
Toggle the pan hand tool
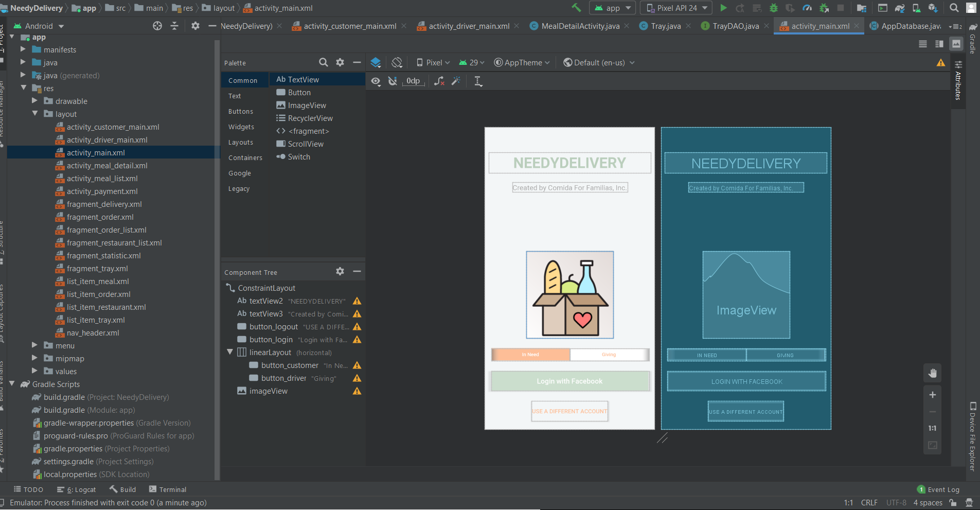932,373
